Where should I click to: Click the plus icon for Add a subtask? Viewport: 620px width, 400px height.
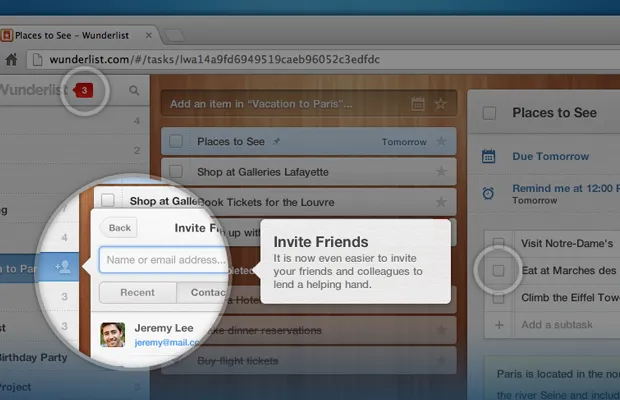tap(499, 325)
